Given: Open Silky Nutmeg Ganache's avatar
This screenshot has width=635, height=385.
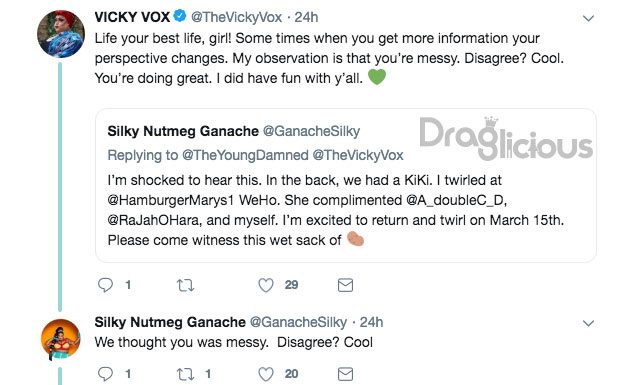Looking at the screenshot, I should coord(61,339).
